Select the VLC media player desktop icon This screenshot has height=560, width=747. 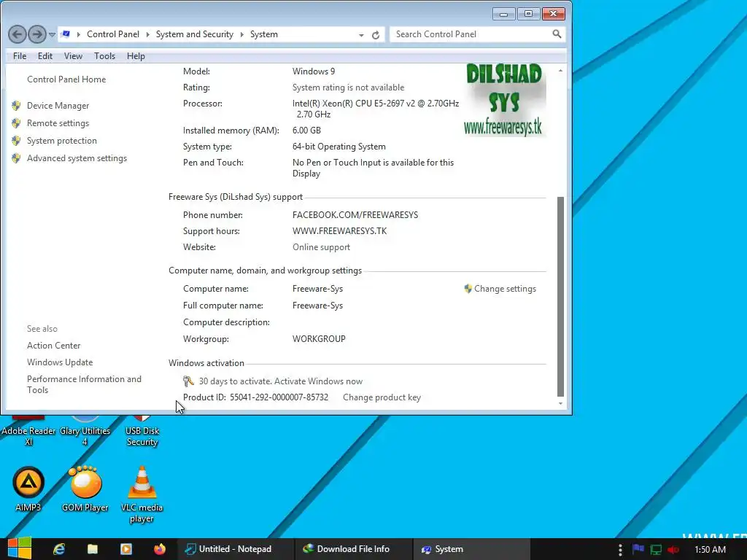tap(142, 494)
